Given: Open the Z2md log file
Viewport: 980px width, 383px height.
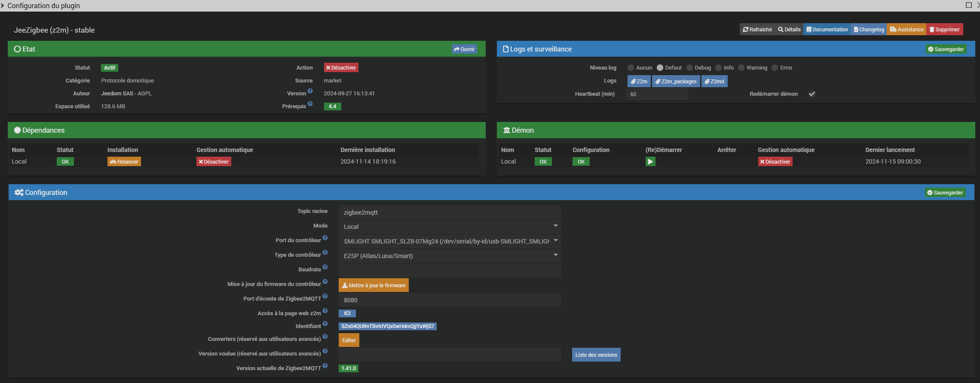Looking at the screenshot, I should pos(714,81).
